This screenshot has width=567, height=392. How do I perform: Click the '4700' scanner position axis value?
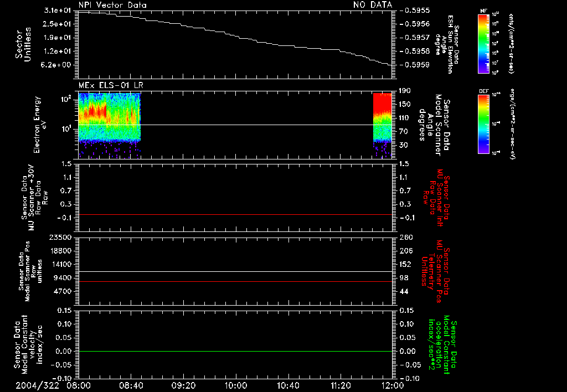[x=62, y=291]
